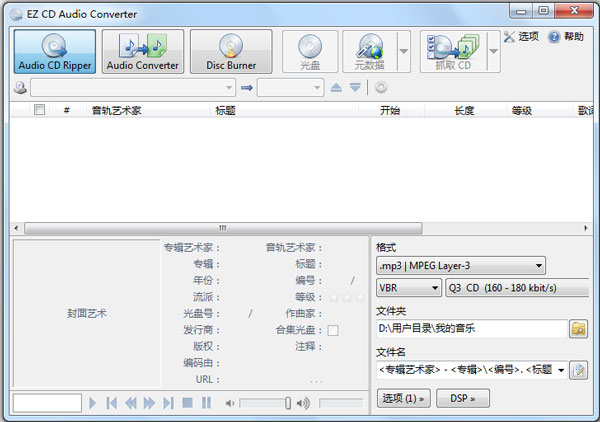Click the stop button

188,403
